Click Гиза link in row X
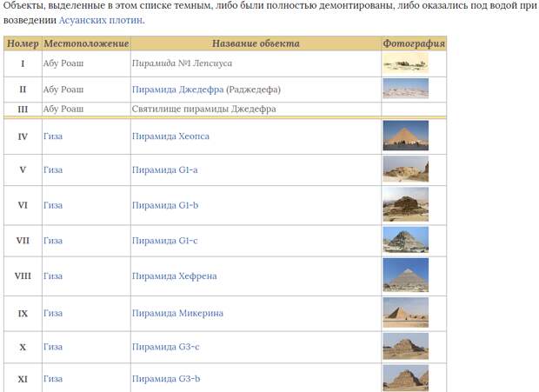Viewport: 539px width, 392px height. tap(53, 347)
